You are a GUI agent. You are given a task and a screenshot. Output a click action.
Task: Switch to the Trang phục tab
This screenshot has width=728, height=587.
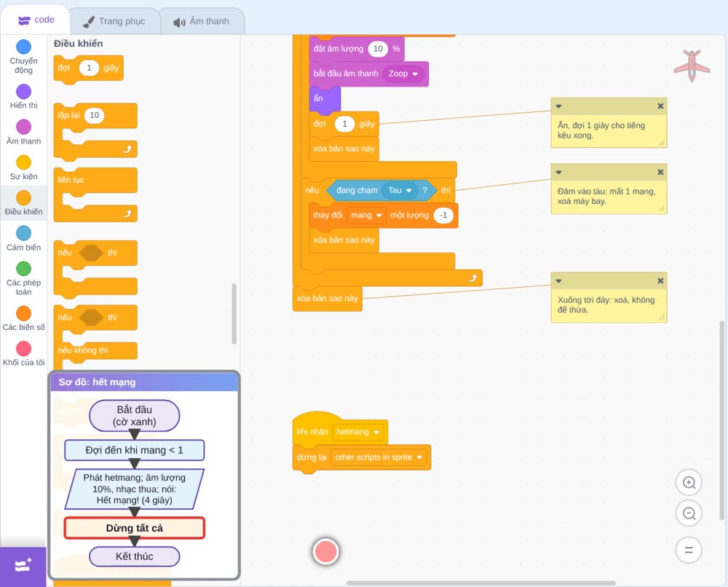point(115,21)
